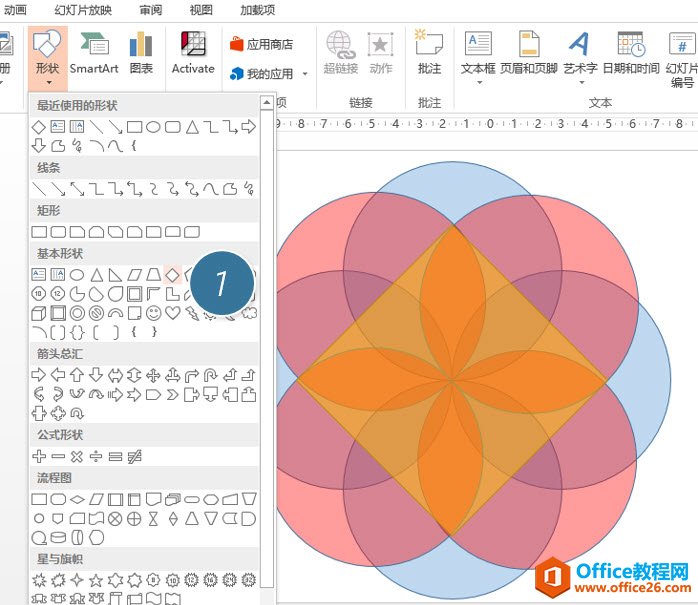Viewport: 698px width, 605px height.
Task: Choose the no-symbol prohibited shape
Action: [96, 313]
